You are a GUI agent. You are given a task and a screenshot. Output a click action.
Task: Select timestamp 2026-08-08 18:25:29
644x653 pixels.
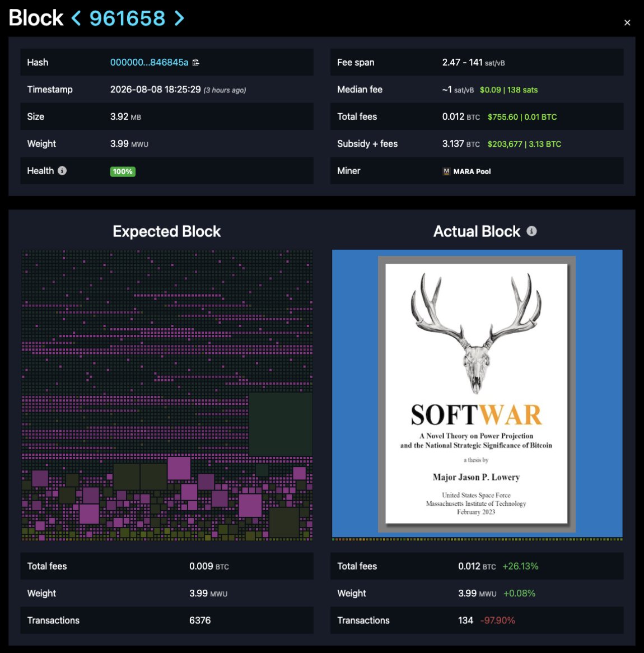pos(155,90)
